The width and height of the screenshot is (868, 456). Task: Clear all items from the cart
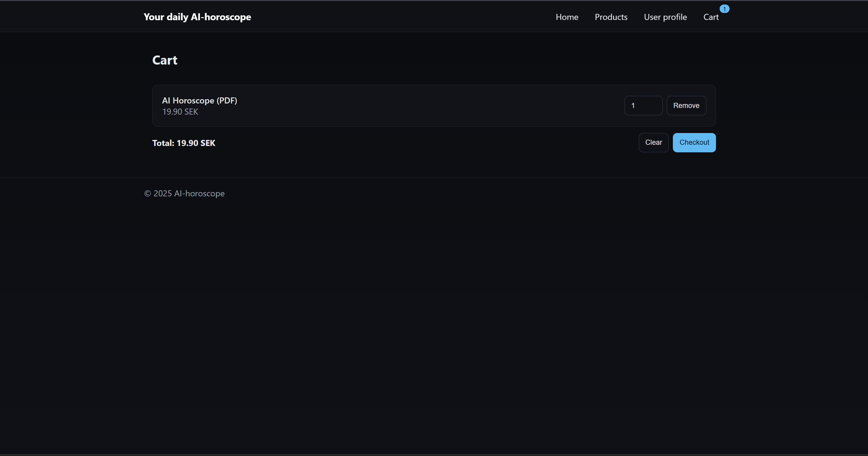point(653,143)
